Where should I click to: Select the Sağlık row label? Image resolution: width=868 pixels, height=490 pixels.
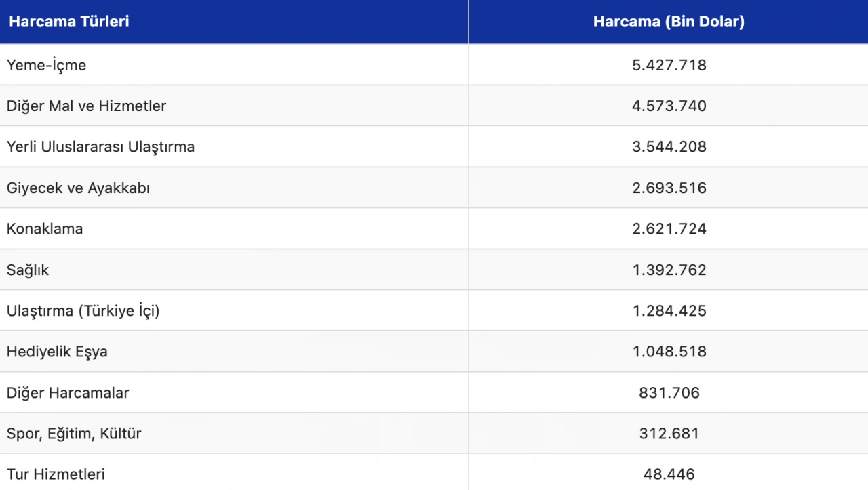[28, 270]
